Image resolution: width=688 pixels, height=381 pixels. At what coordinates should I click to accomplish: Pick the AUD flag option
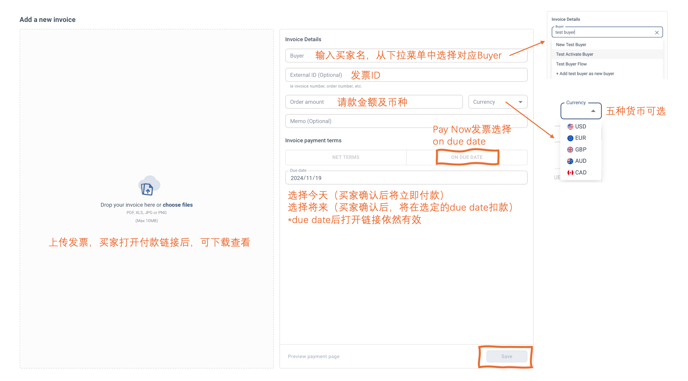tap(577, 161)
